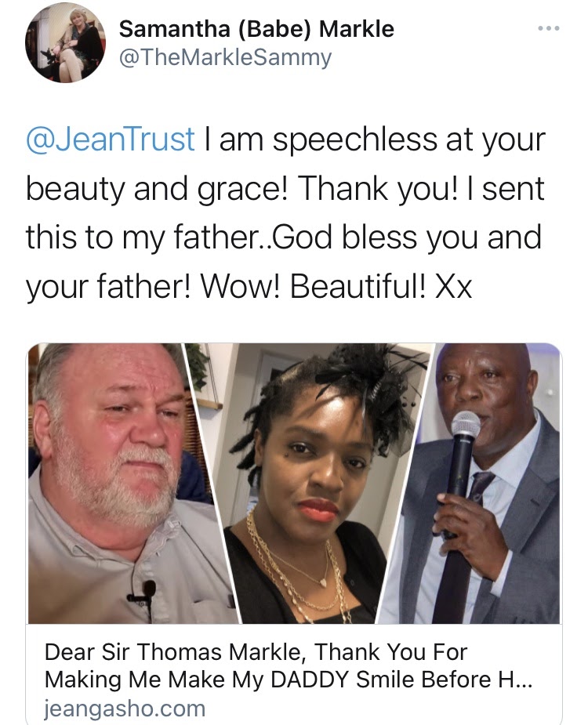Tap the tweet text 'speechless at your'

coord(409,140)
